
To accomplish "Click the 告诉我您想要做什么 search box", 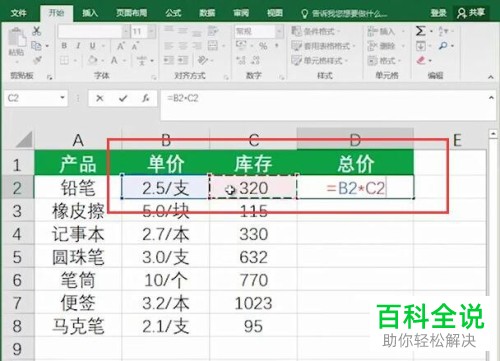I will click(x=344, y=14).
